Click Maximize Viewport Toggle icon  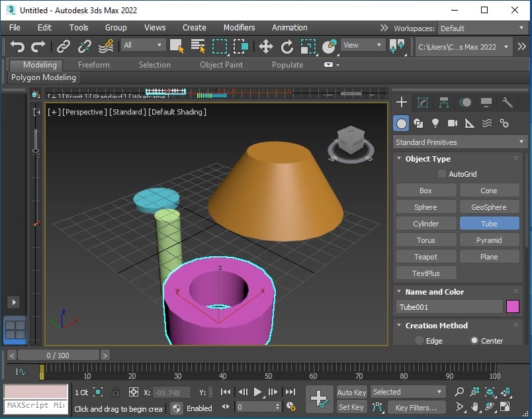pos(505,406)
